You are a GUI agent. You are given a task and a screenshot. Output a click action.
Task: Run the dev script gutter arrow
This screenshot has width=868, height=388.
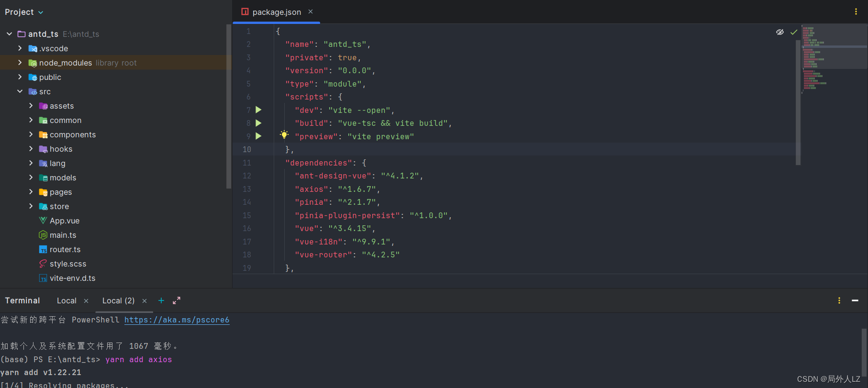coord(258,110)
